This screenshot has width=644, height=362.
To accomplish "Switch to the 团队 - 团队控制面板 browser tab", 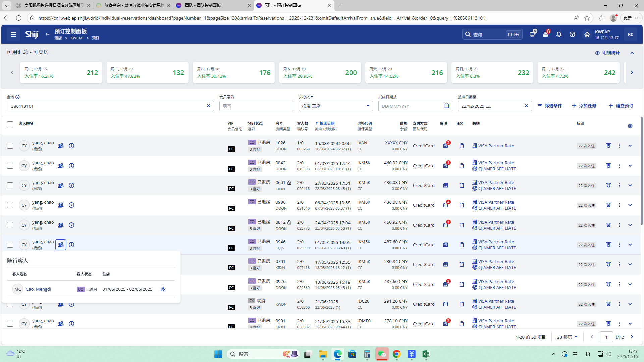I will [203, 5].
